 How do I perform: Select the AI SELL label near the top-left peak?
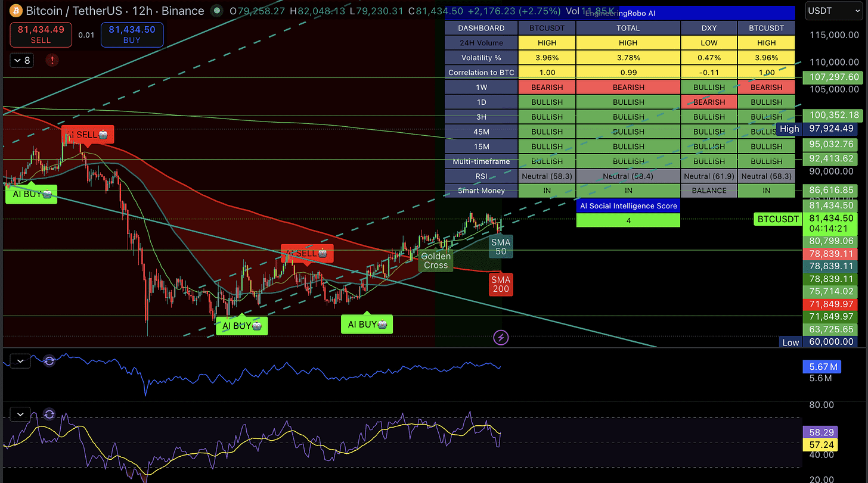(88, 135)
